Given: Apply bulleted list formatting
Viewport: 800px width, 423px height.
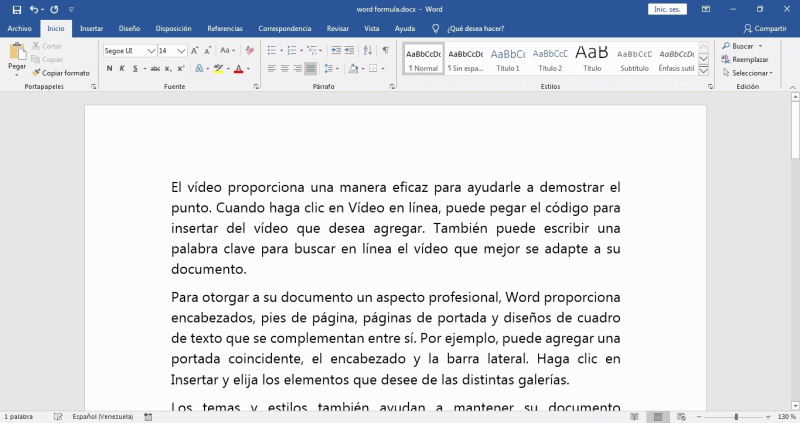Looking at the screenshot, I should click(271, 50).
